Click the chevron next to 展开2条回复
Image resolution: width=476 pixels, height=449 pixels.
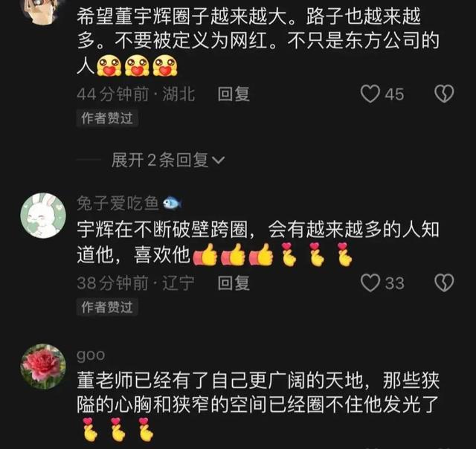(x=218, y=161)
